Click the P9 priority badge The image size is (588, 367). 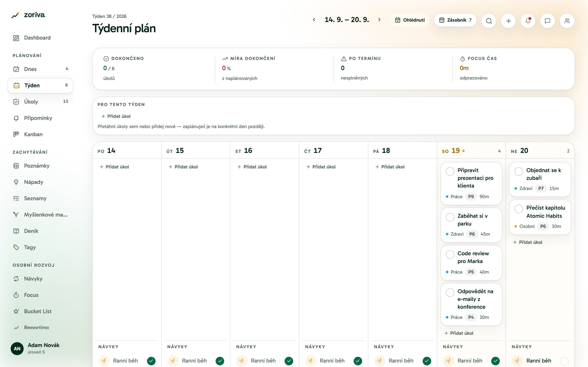click(x=471, y=197)
